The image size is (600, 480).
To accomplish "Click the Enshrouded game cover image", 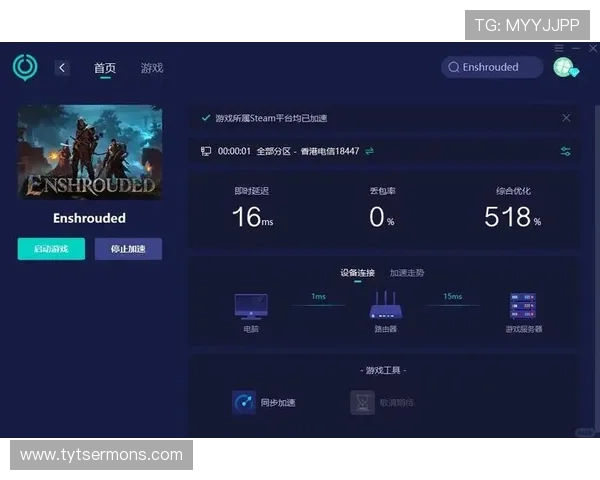I will (90, 152).
